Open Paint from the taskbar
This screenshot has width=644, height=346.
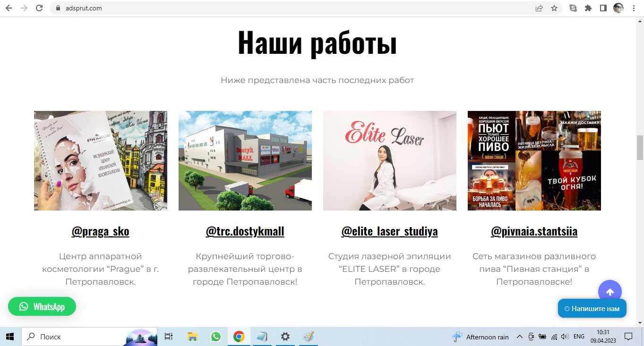coord(308,337)
